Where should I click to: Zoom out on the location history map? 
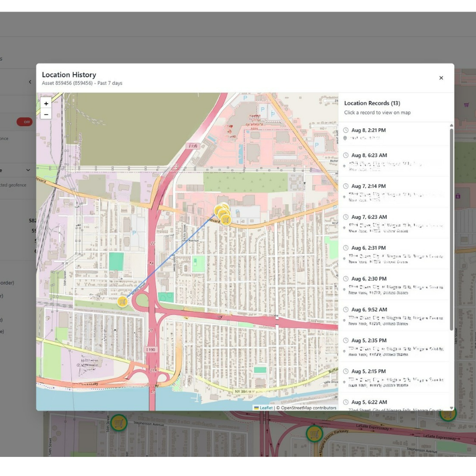coord(46,114)
